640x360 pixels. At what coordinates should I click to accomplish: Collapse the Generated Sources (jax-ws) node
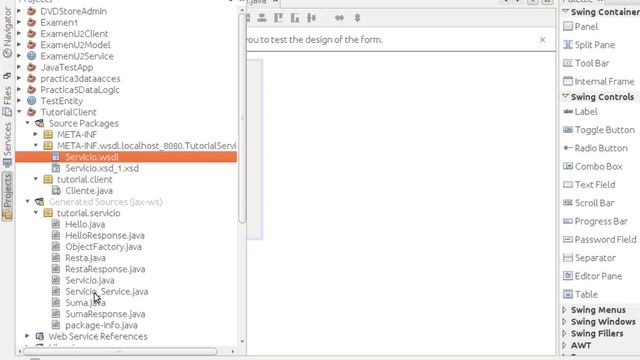pos(27,202)
